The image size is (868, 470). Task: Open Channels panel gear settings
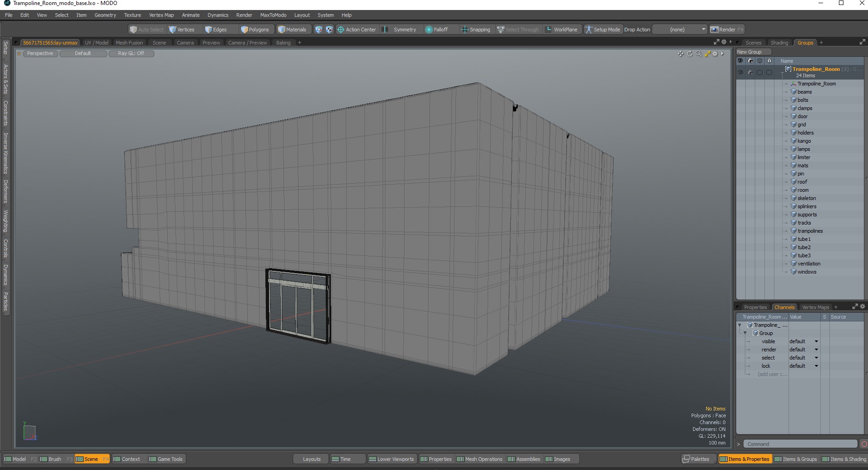863,307
